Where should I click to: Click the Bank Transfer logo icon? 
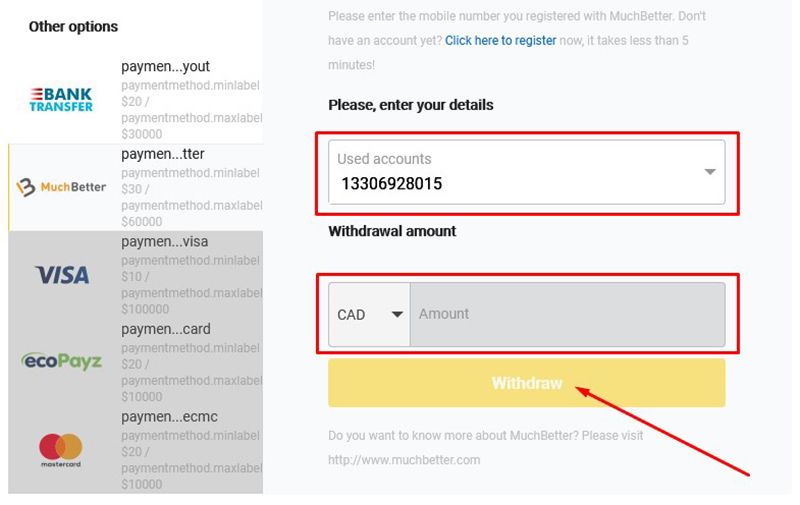(61, 99)
